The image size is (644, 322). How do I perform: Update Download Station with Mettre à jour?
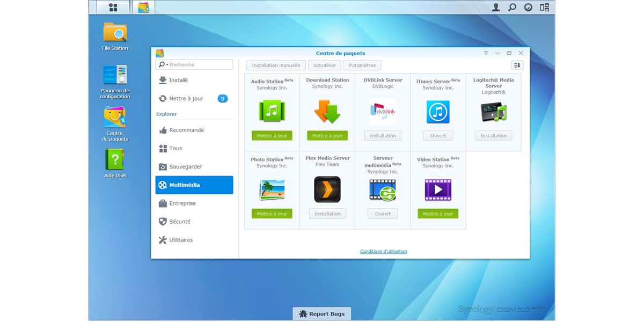click(327, 136)
